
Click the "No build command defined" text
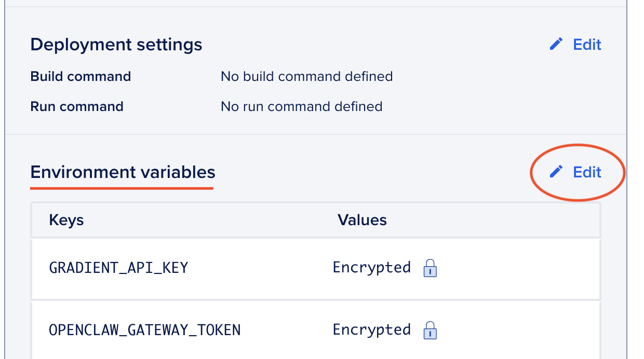[306, 77]
